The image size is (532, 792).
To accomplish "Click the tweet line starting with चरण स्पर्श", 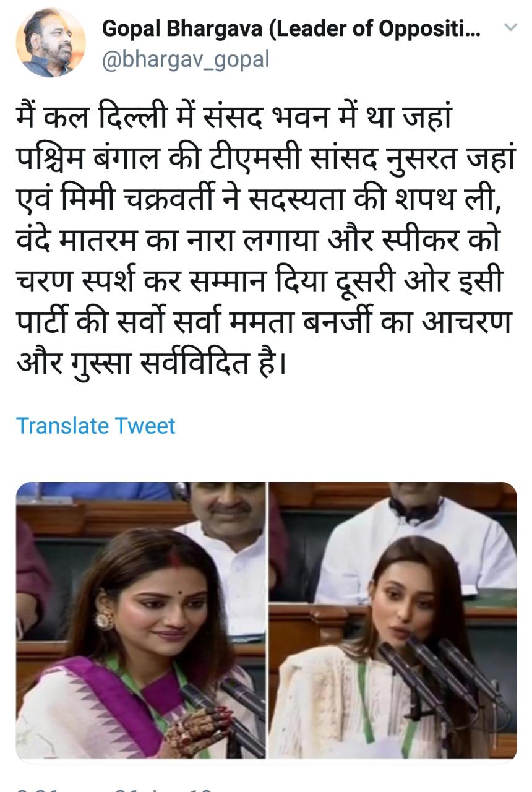I will coord(260,279).
